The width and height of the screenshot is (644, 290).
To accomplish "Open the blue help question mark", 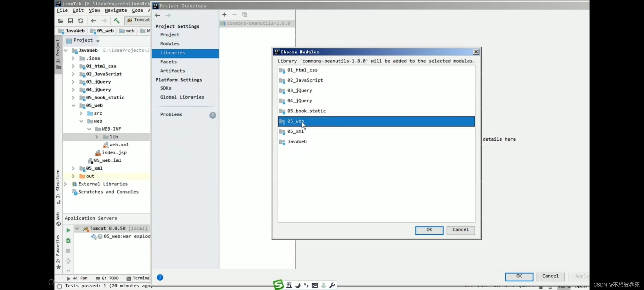I will click(x=160, y=277).
